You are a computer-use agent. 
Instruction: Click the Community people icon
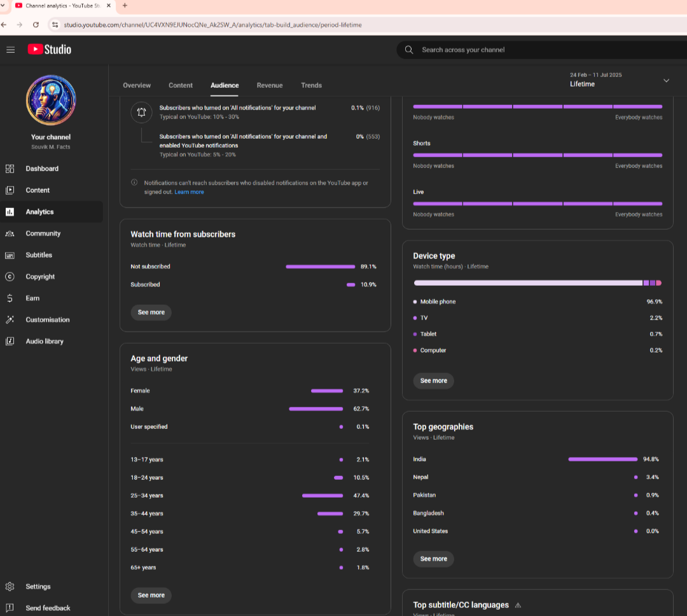(x=10, y=234)
